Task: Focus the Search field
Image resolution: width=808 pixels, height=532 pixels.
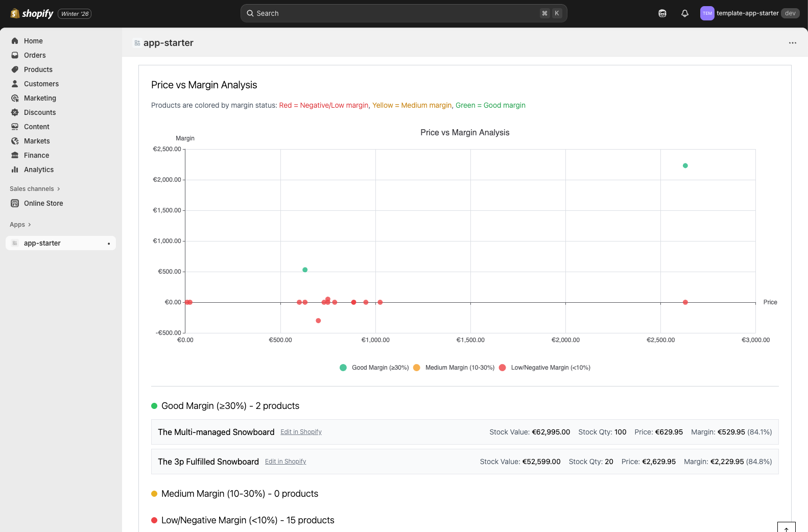Action: 403,13
